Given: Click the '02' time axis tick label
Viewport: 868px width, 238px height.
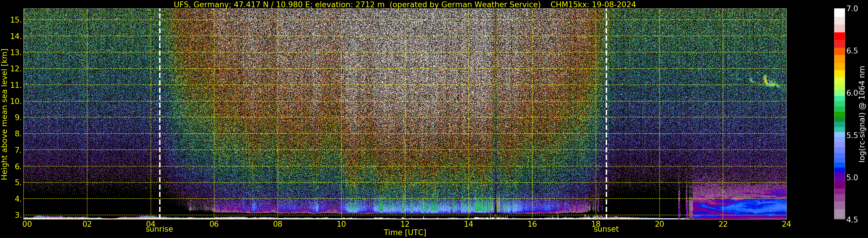Looking at the screenshot, I should point(87,224).
